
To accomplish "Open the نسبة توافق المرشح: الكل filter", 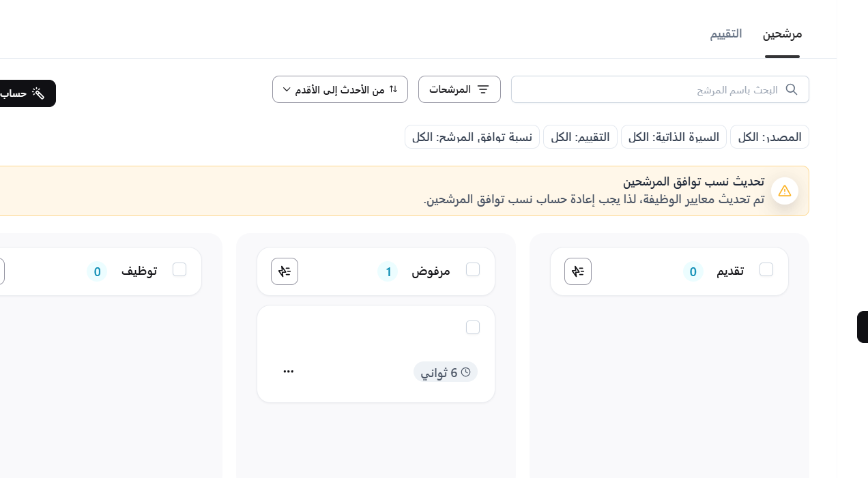I will tap(472, 137).
